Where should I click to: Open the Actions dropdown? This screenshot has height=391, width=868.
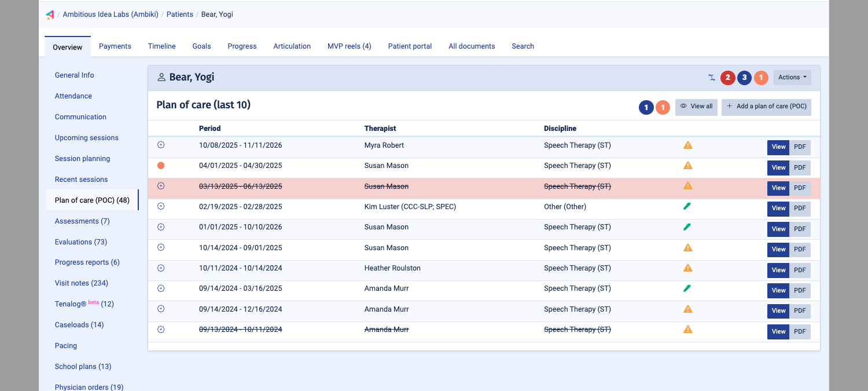(x=792, y=76)
